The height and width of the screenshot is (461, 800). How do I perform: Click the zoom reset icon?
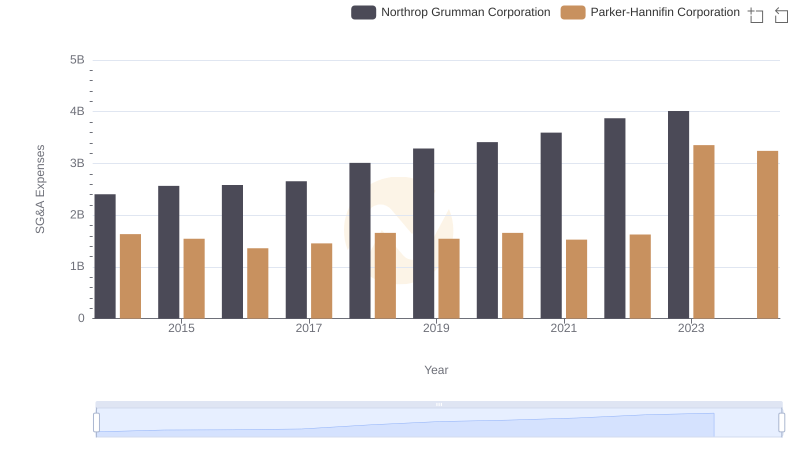(x=781, y=15)
